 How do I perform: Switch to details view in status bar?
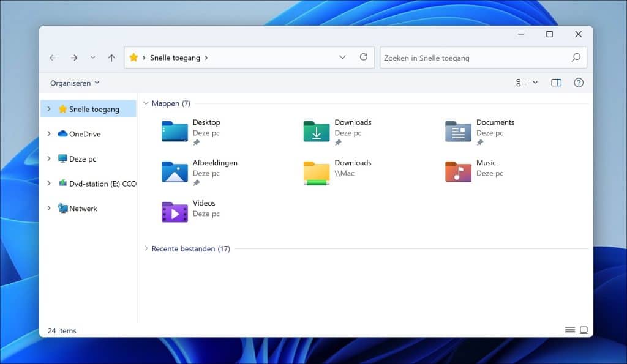point(569,330)
